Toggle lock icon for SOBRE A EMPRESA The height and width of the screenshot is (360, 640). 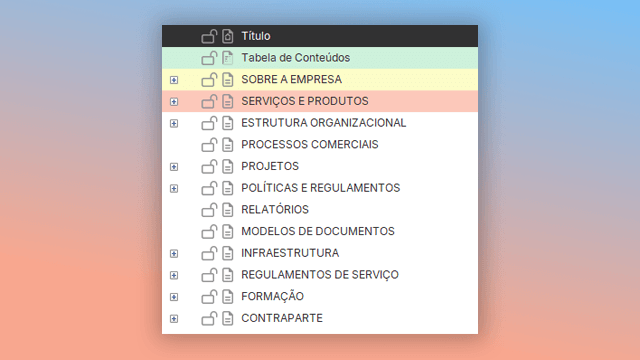(209, 80)
